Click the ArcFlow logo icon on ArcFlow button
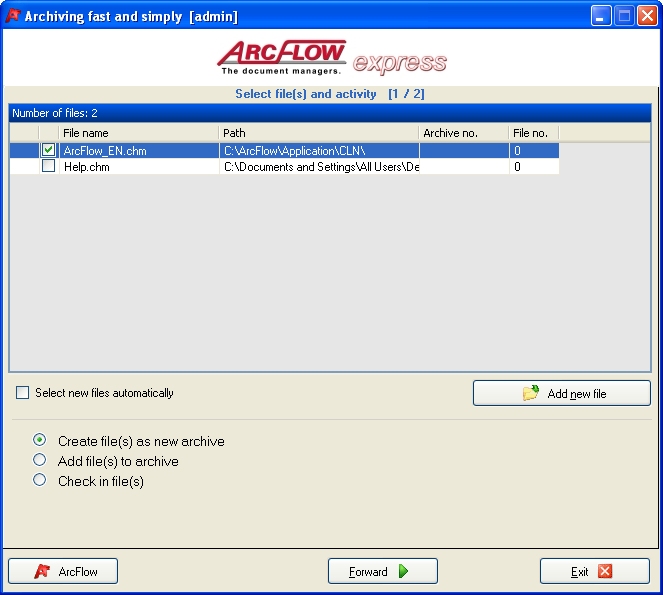 pyautogui.click(x=42, y=571)
